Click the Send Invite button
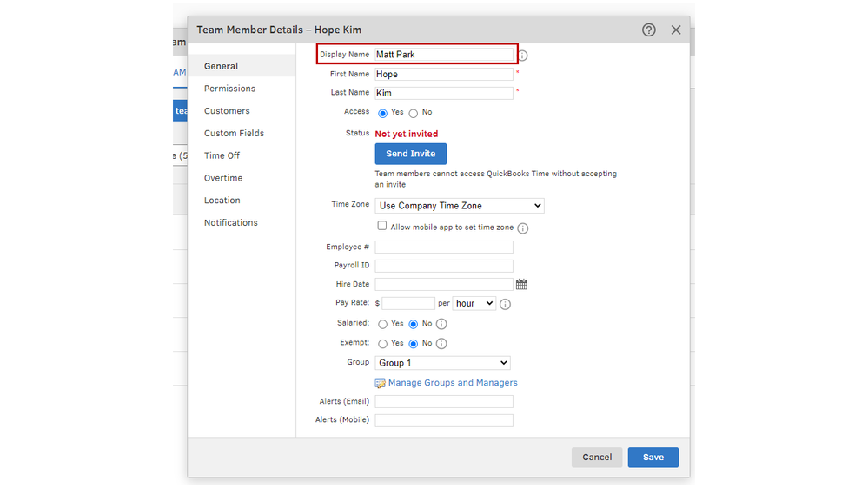The height and width of the screenshot is (488, 868). (x=410, y=154)
